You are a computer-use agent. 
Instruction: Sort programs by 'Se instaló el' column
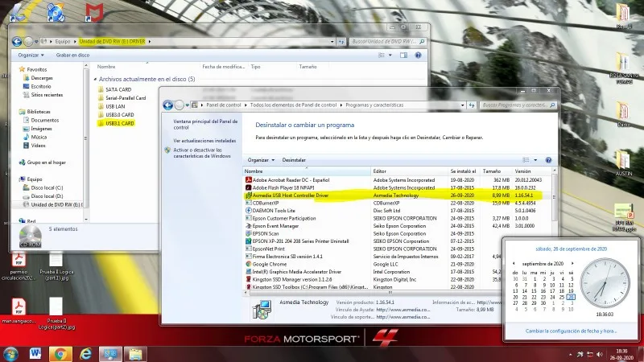(464, 171)
